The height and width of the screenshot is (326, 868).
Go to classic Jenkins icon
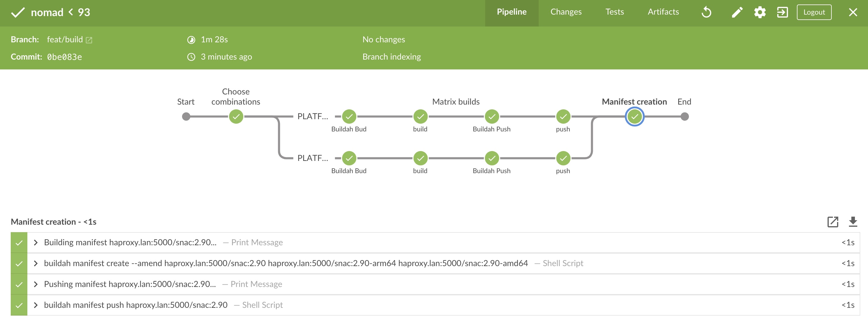click(x=782, y=13)
